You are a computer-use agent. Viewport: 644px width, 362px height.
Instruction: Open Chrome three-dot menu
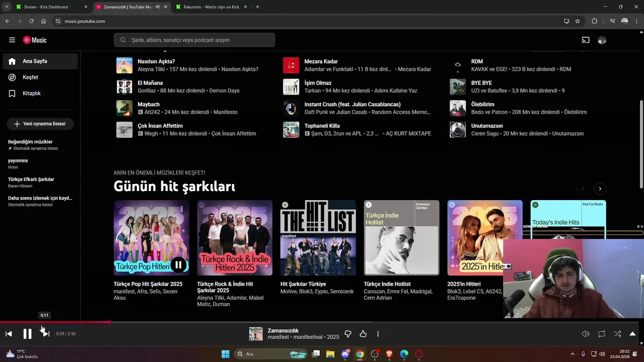tap(637, 21)
